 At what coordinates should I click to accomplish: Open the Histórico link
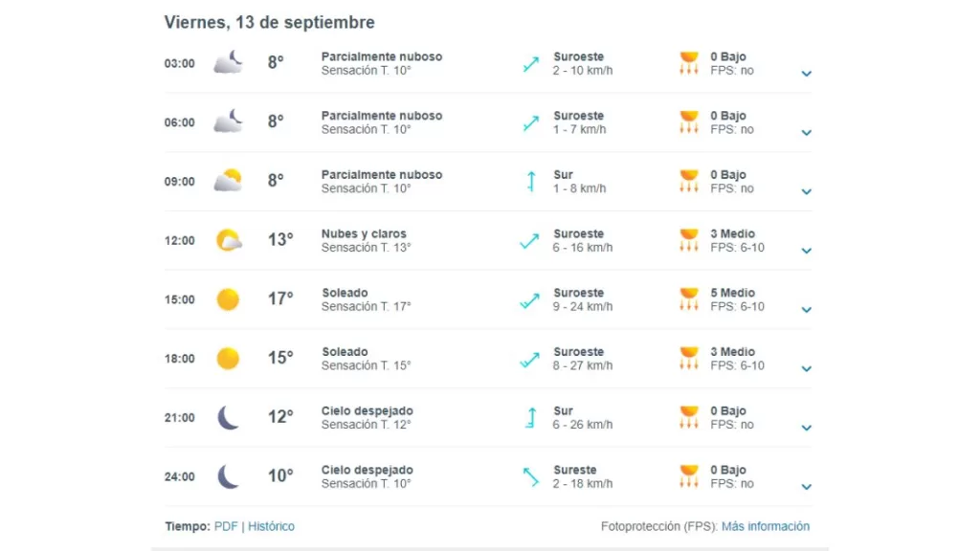point(271,526)
